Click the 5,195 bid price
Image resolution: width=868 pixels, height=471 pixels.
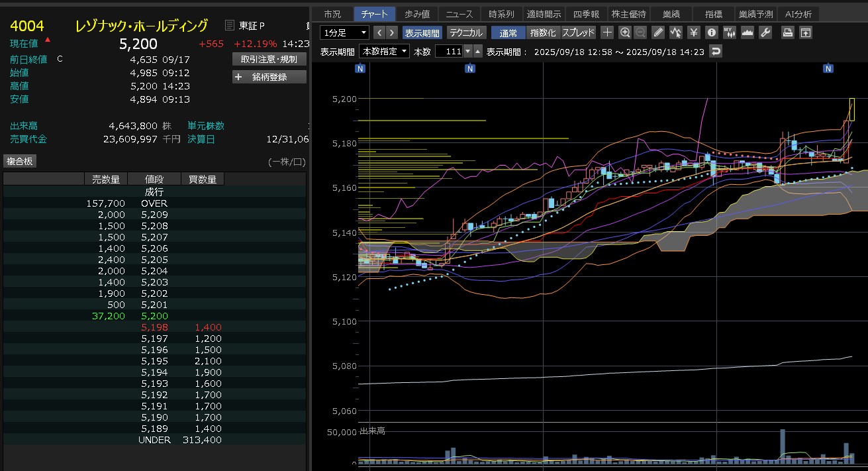(154, 361)
